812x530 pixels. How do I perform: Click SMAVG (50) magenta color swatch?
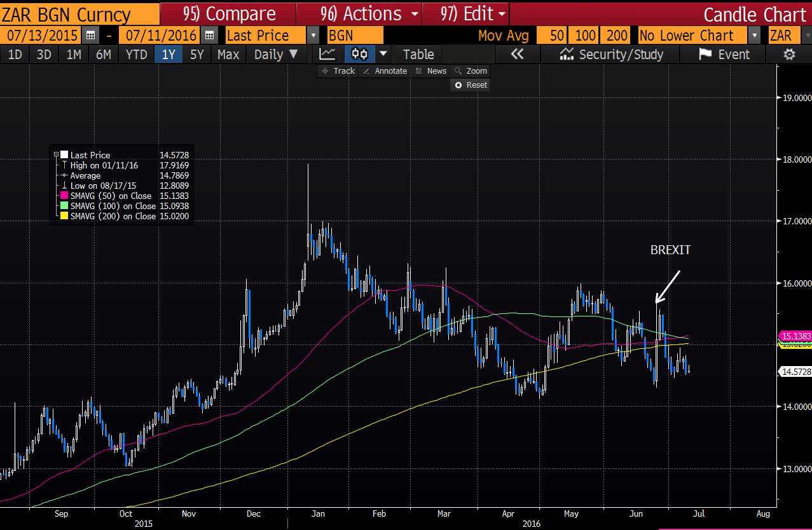64,196
